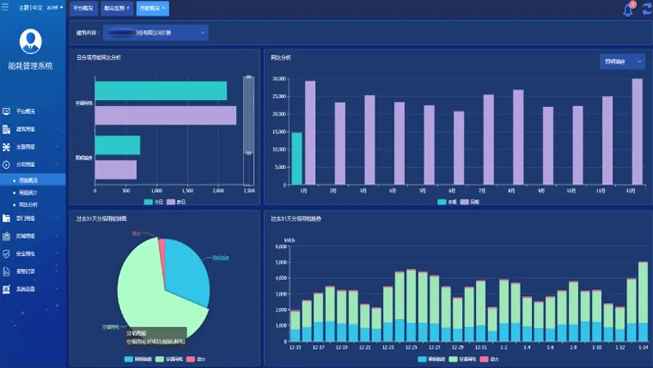Toggle blue 照明插座 legend under 31-day trend chart
The width and height of the screenshot is (653, 368).
pyautogui.click(x=432, y=359)
